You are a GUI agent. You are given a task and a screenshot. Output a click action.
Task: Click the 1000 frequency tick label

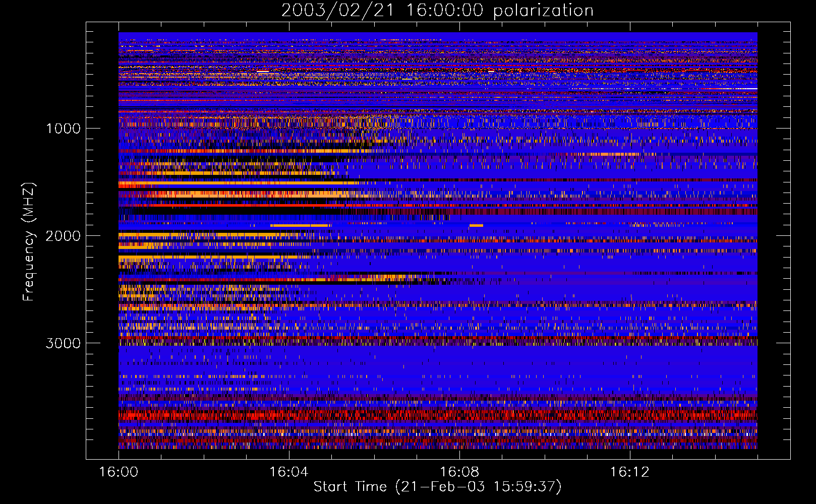63,129
